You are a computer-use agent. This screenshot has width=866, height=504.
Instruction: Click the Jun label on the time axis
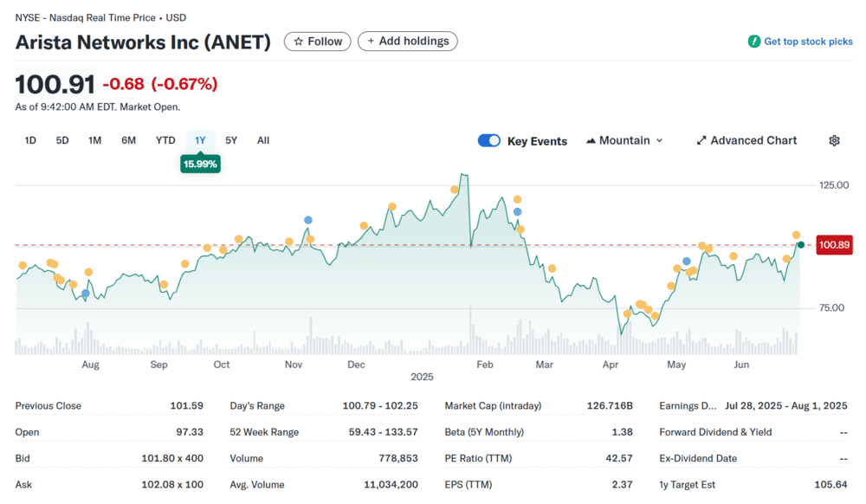click(741, 365)
